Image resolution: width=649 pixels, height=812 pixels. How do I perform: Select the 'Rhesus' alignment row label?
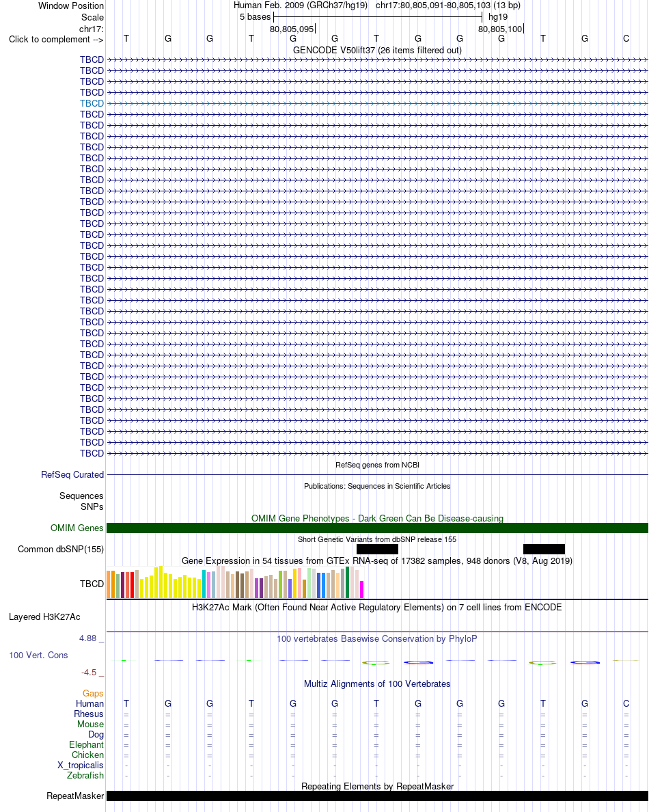pos(89,714)
